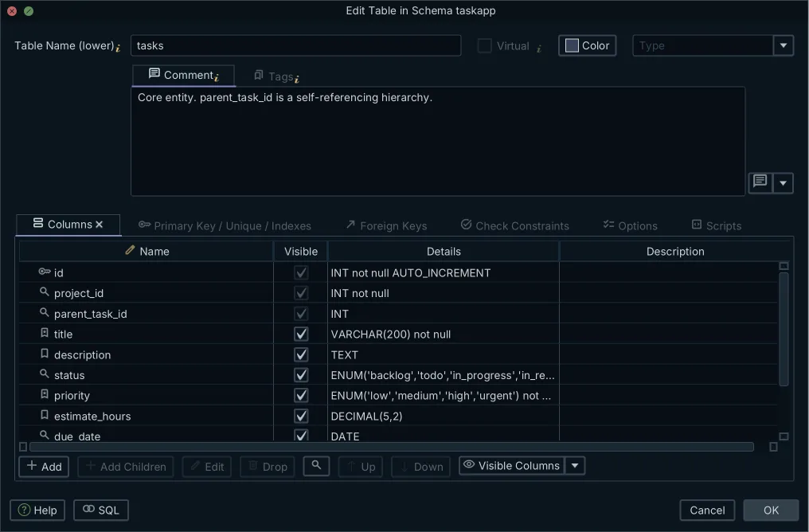This screenshot has height=532, width=809.
Task: Open the Scripts tab
Action: click(716, 225)
